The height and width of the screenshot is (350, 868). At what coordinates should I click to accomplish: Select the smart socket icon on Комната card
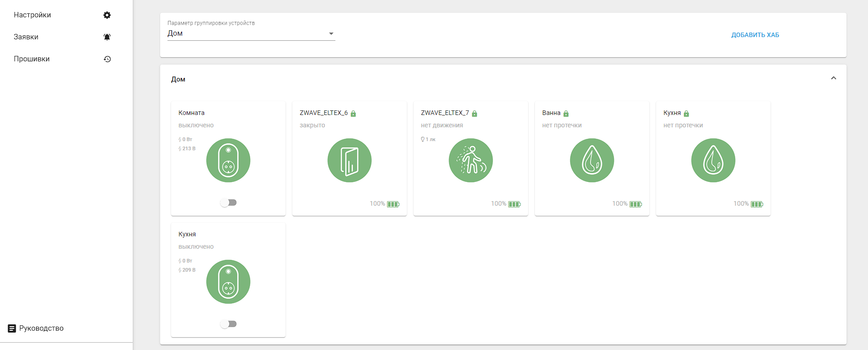(228, 160)
